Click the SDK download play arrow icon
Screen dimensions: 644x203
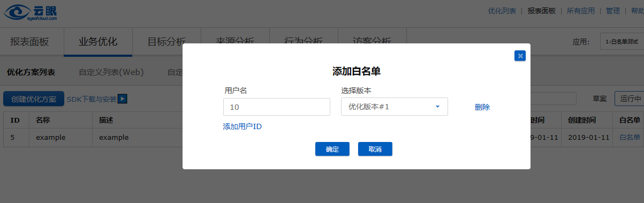[123, 99]
